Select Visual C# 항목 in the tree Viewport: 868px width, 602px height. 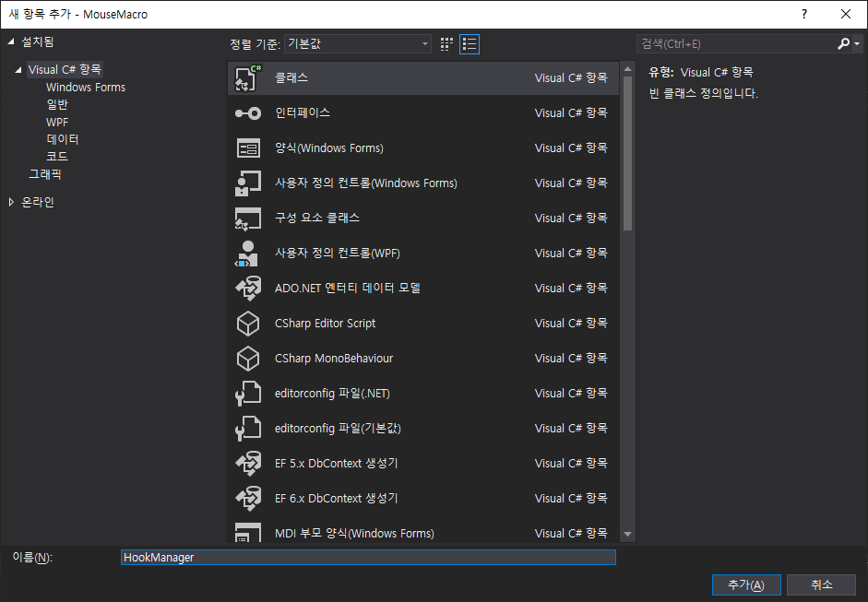point(65,70)
